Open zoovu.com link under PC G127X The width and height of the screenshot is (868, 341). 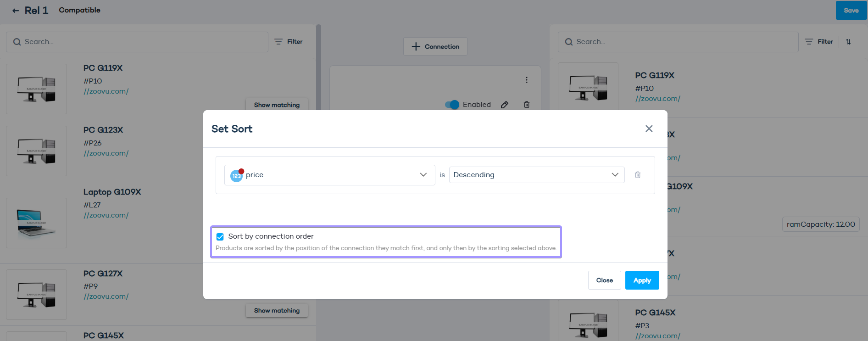tap(106, 296)
